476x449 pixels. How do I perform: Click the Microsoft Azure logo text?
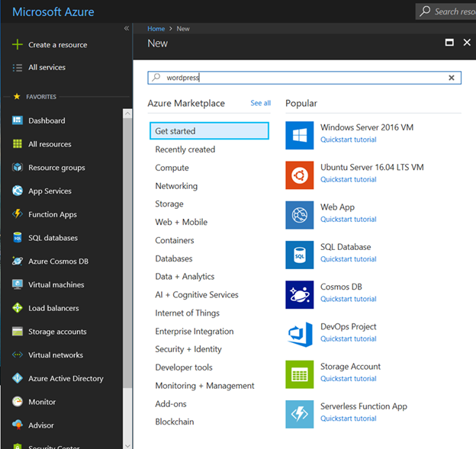click(53, 12)
